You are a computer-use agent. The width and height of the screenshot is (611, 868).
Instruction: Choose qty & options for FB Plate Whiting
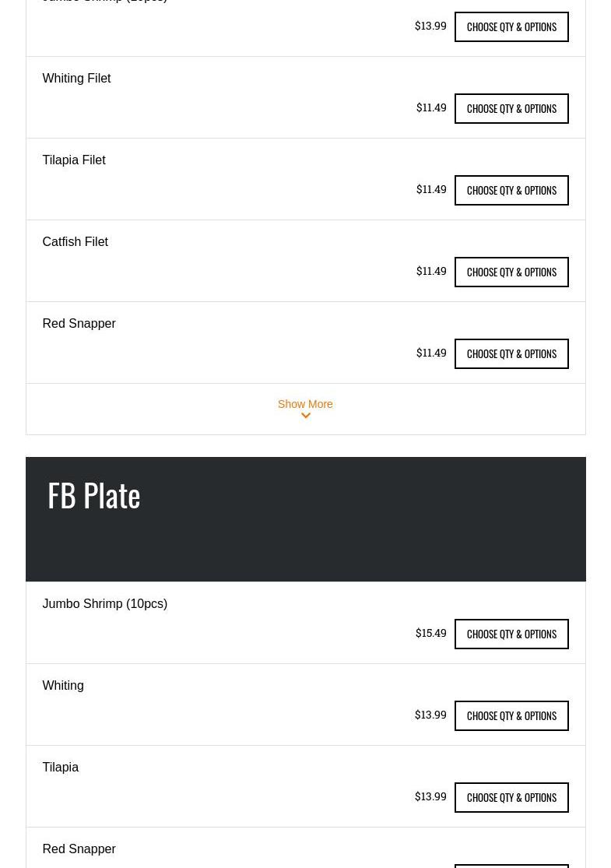click(511, 715)
